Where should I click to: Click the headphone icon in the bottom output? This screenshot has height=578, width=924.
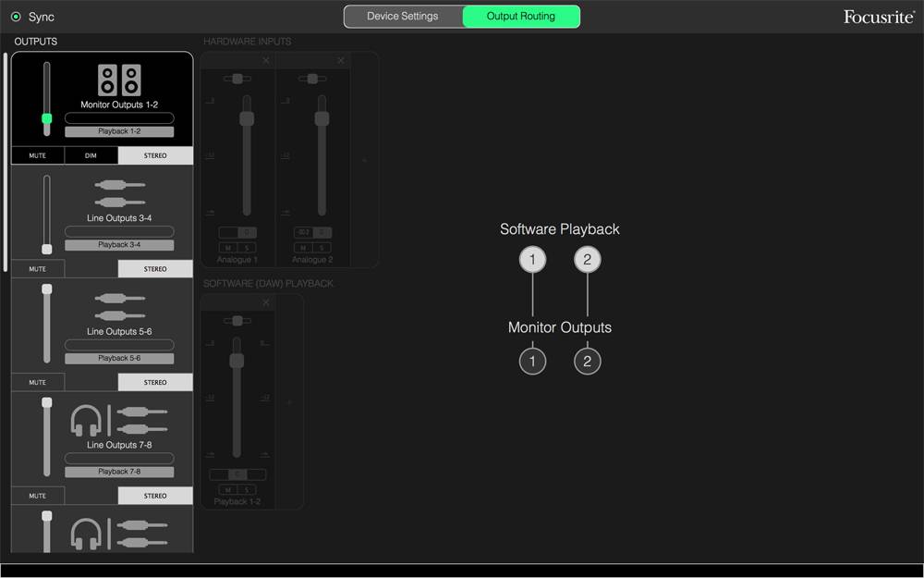pos(86,535)
